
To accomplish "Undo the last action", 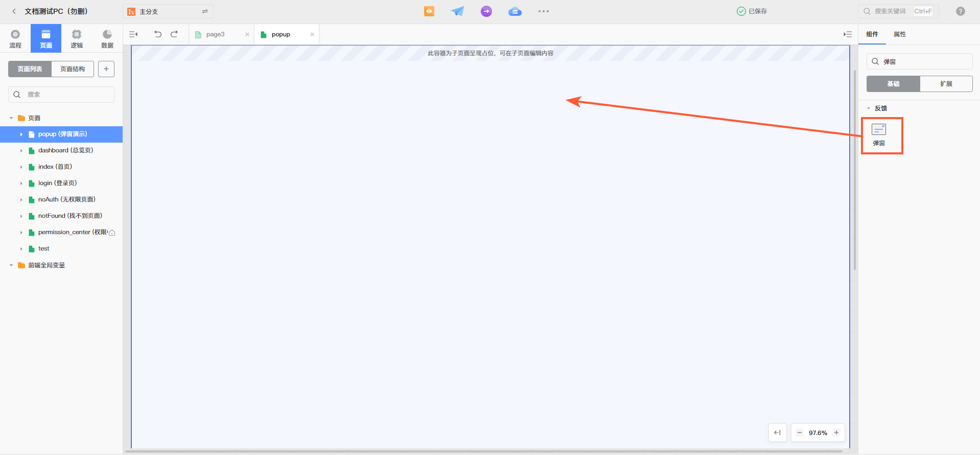I will pyautogui.click(x=158, y=34).
